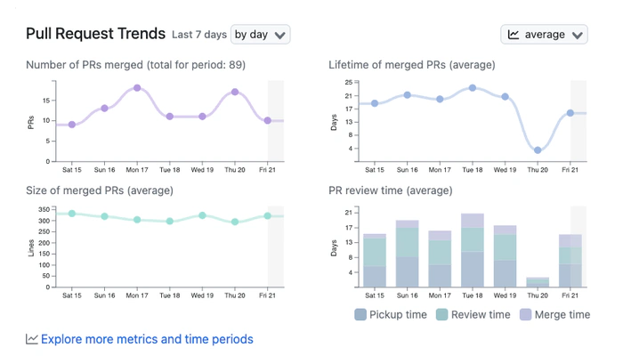Click the line chart icon in average dropdown
Image resolution: width=623 pixels, height=364 pixels.
[x=514, y=35]
